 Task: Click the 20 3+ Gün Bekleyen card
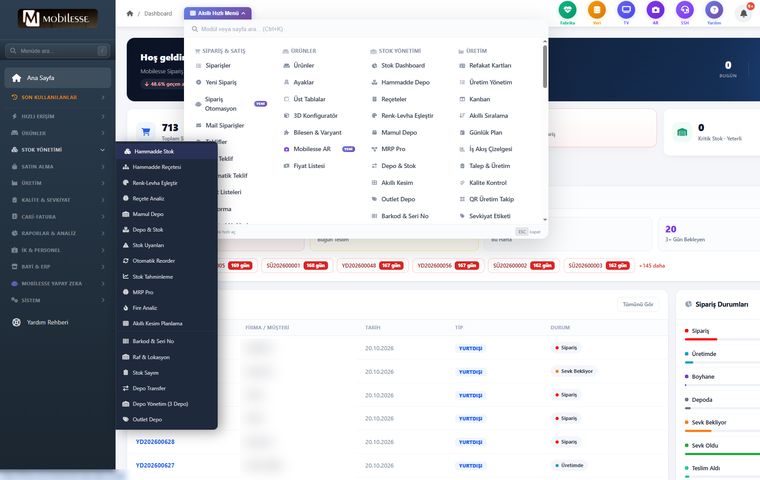(x=709, y=234)
